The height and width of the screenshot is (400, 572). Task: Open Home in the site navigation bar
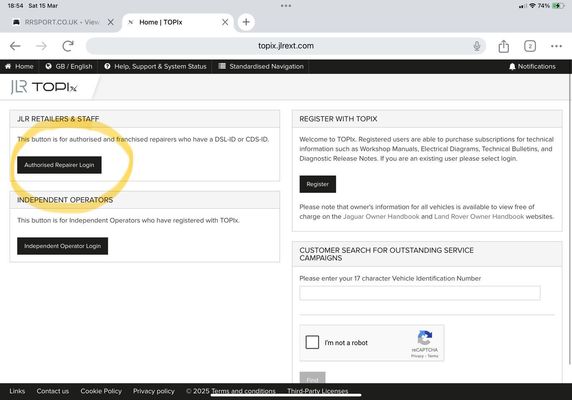tap(19, 66)
